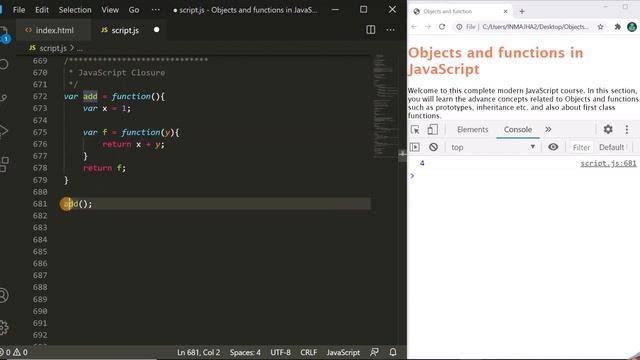The height and width of the screenshot is (360, 640).
Task: Close the Objects and function browser tab
Action: (505, 11)
